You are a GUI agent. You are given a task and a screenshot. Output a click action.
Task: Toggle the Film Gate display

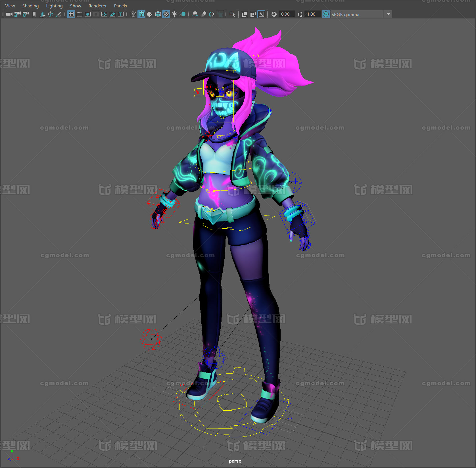point(80,14)
